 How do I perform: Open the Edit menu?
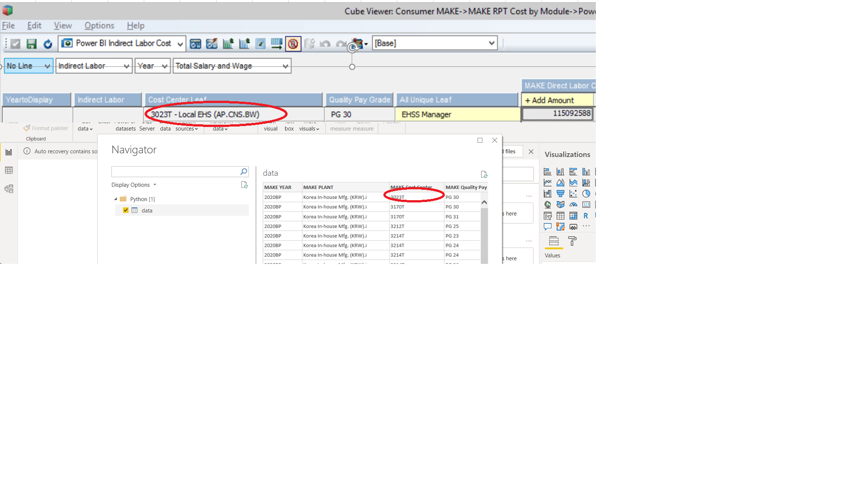pos(34,26)
